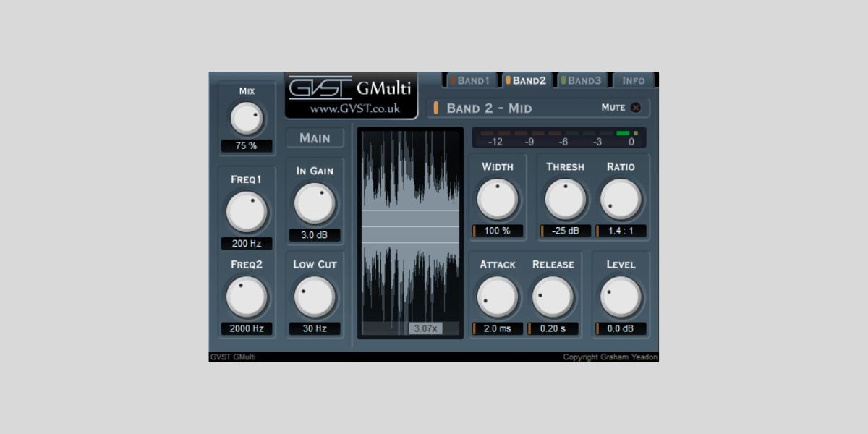Click the Width knob
The width and height of the screenshot is (868, 434).
pos(498,199)
